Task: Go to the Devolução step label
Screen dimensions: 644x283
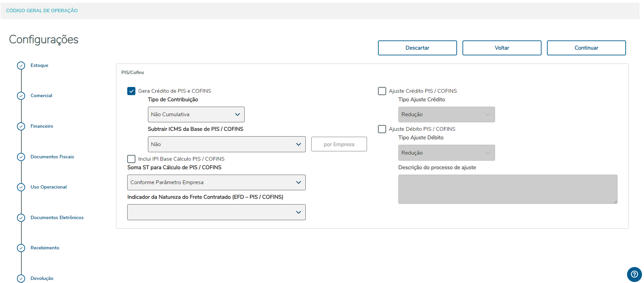Action: pyautogui.click(x=42, y=278)
